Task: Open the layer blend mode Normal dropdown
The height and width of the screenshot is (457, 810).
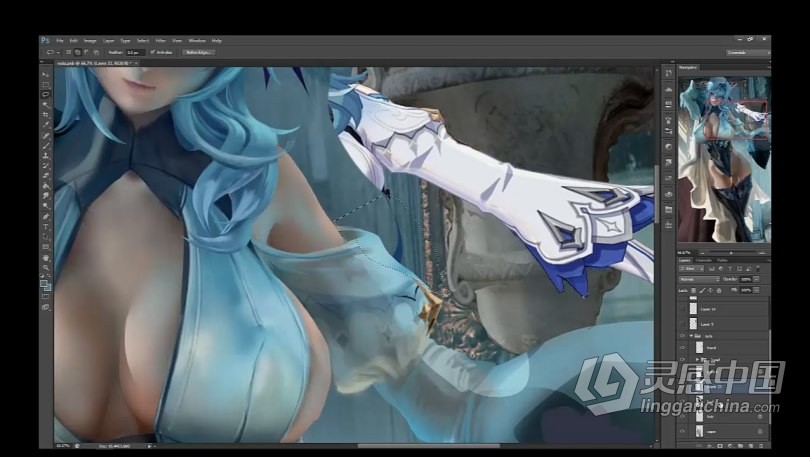Action: point(699,279)
